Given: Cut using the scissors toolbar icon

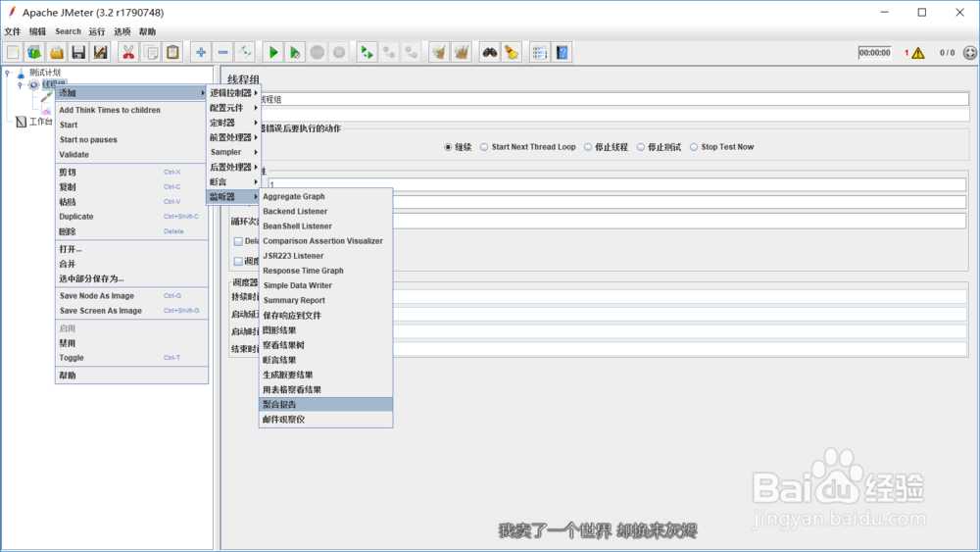Looking at the screenshot, I should click(128, 53).
